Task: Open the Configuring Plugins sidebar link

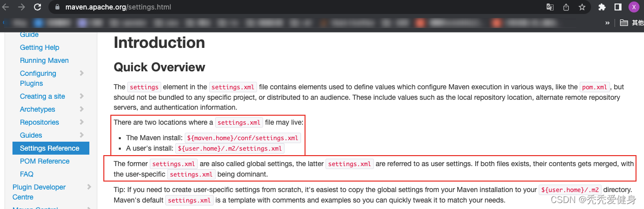Action: click(38, 78)
